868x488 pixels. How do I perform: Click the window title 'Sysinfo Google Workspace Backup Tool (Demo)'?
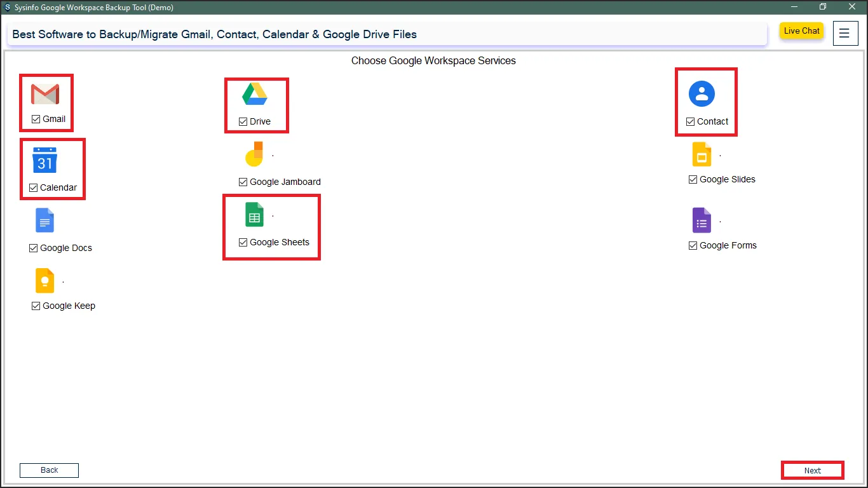tap(94, 8)
